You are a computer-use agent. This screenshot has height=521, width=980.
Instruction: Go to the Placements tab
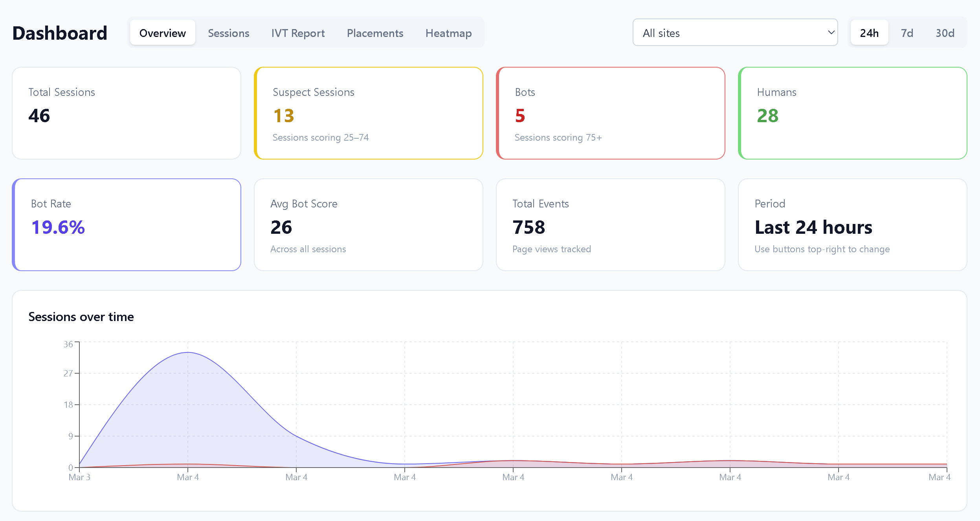[x=375, y=33]
